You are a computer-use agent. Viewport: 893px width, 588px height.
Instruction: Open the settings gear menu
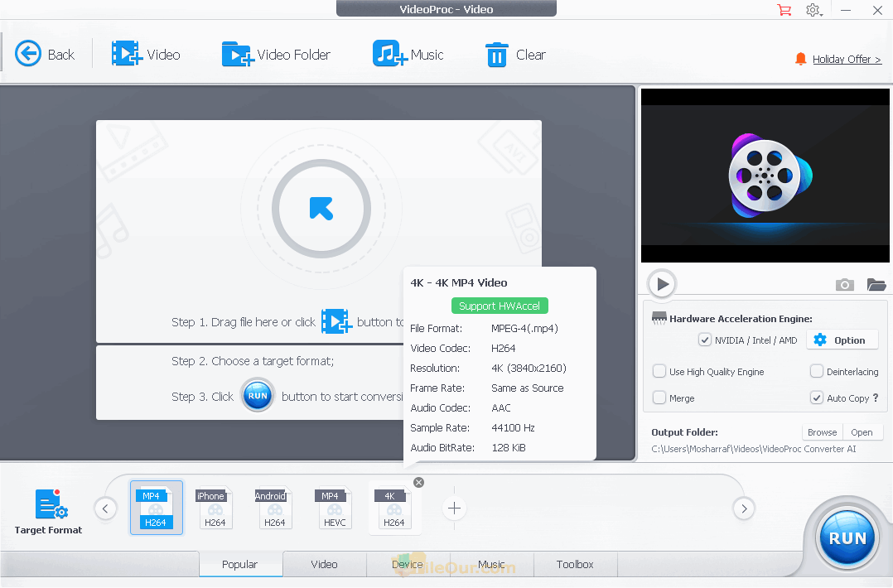(x=813, y=10)
